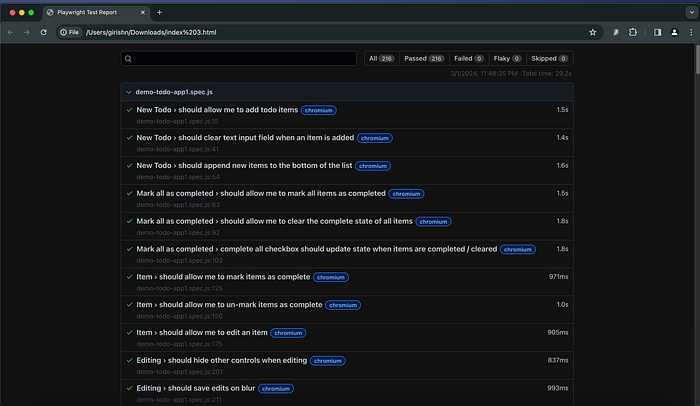Open the browser side panel icon
Image resolution: width=700 pixels, height=406 pixels.
(x=657, y=32)
